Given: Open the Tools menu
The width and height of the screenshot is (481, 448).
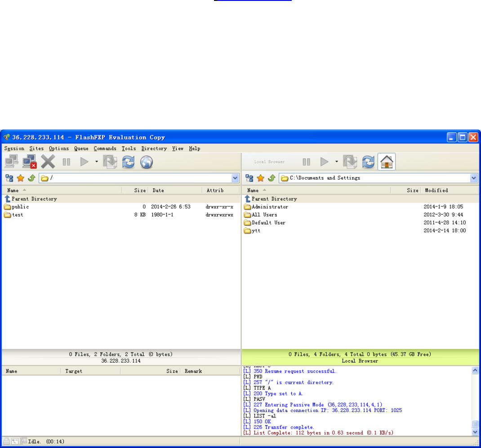Looking at the screenshot, I should (129, 148).
